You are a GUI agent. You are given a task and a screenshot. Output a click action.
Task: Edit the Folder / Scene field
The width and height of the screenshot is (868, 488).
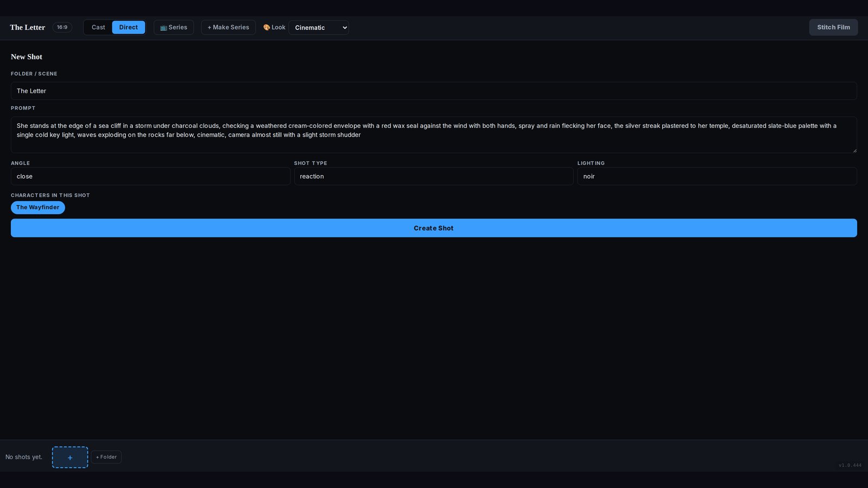pyautogui.click(x=434, y=91)
